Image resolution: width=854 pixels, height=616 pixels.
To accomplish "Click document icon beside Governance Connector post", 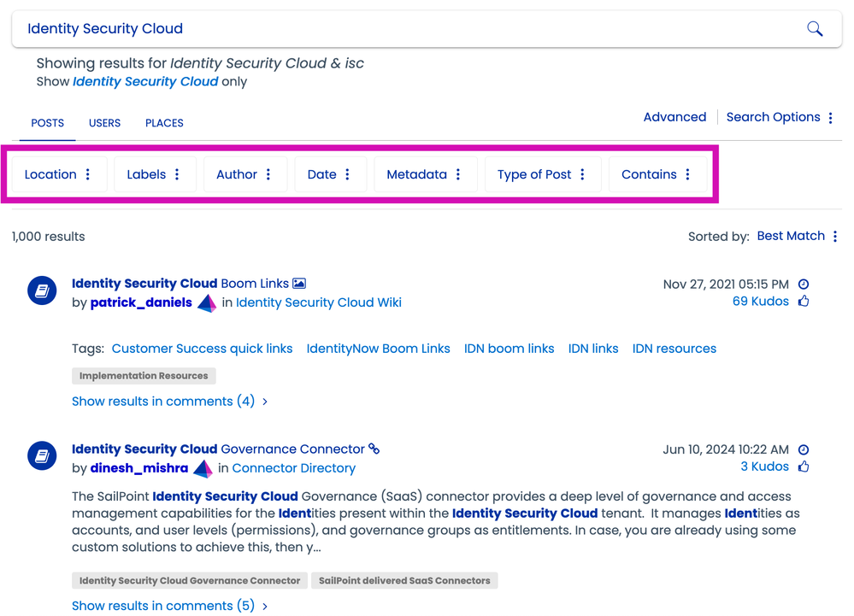I will tap(42, 457).
